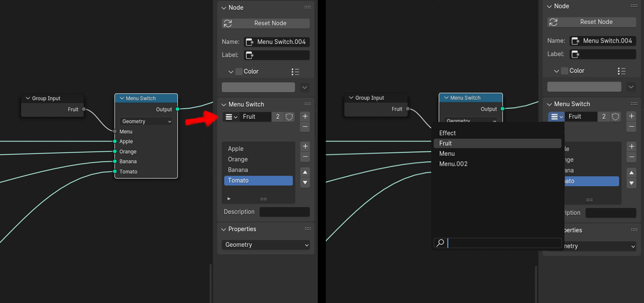Click Output socket of left Menu Switch node
644x303 pixels.
[177, 109]
